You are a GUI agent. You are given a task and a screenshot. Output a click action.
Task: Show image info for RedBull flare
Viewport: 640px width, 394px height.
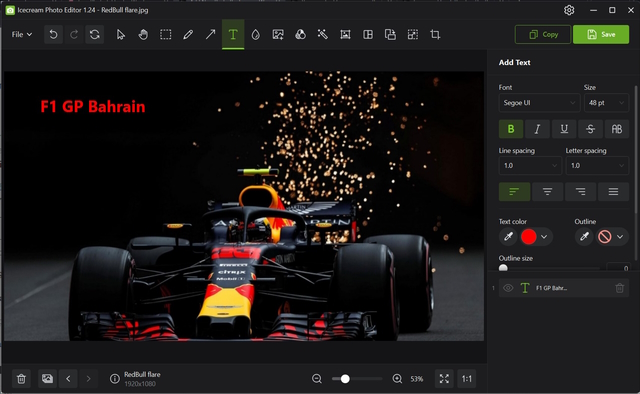click(115, 379)
